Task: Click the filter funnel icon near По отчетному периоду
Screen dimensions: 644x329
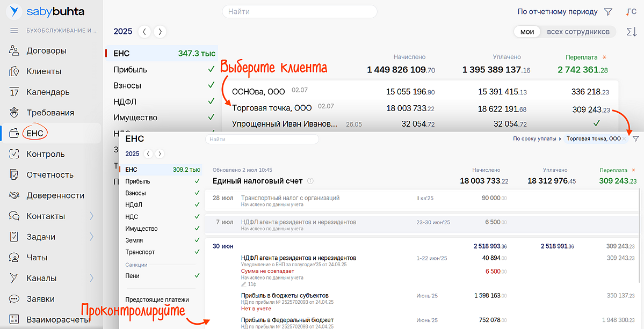Action: (608, 12)
